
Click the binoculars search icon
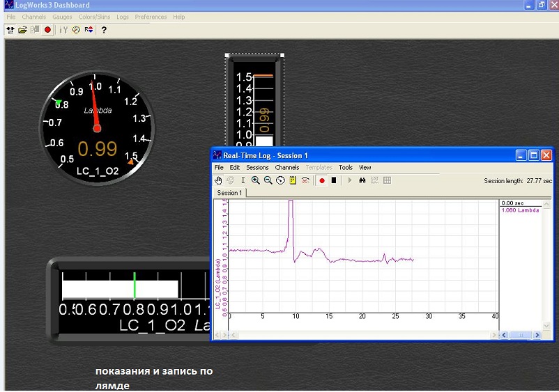[362, 180]
